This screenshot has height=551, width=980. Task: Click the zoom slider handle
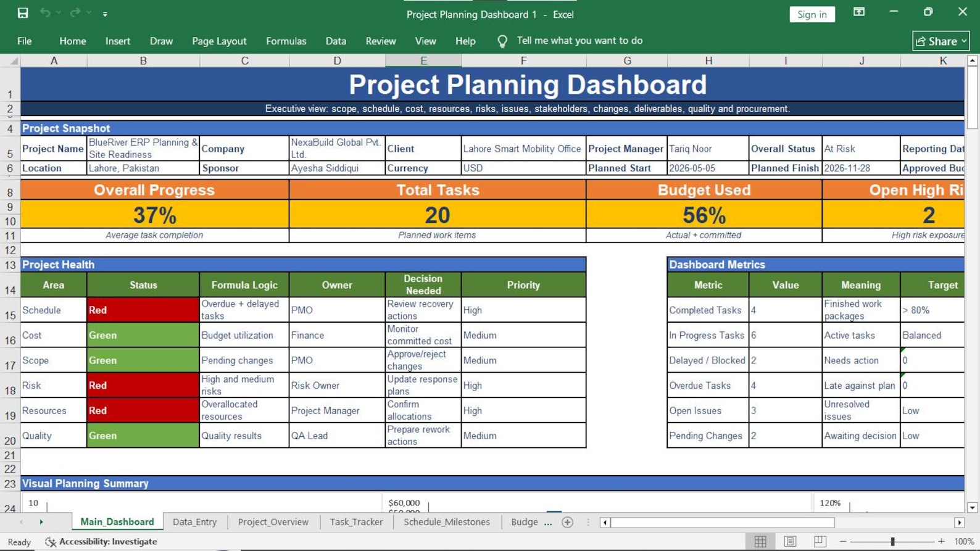click(x=892, y=542)
